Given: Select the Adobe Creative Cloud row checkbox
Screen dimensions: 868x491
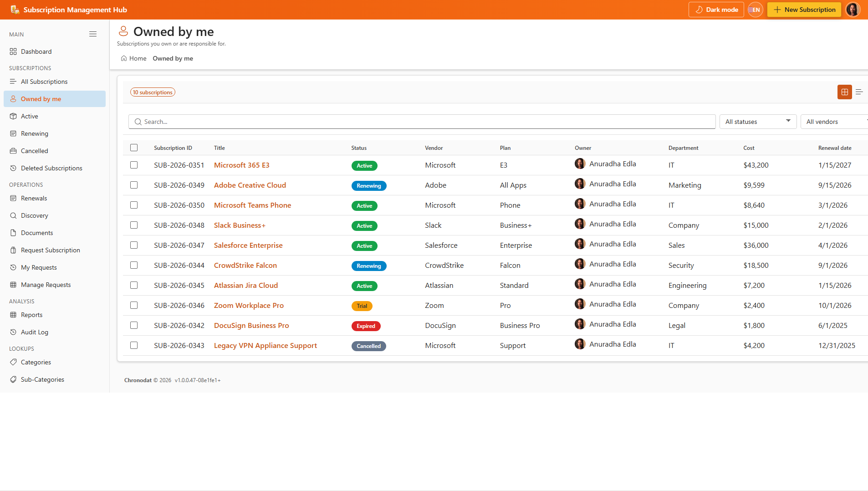Looking at the screenshot, I should (134, 185).
